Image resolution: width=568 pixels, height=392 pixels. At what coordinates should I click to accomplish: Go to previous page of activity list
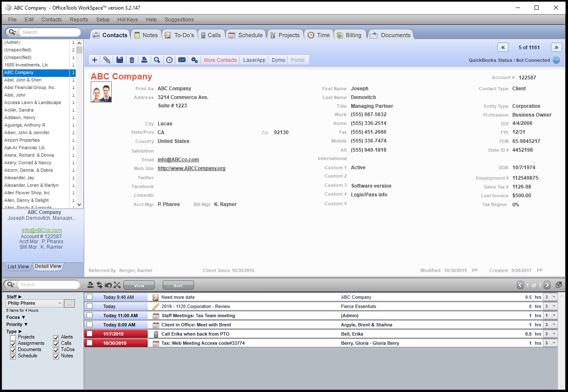coord(520,285)
